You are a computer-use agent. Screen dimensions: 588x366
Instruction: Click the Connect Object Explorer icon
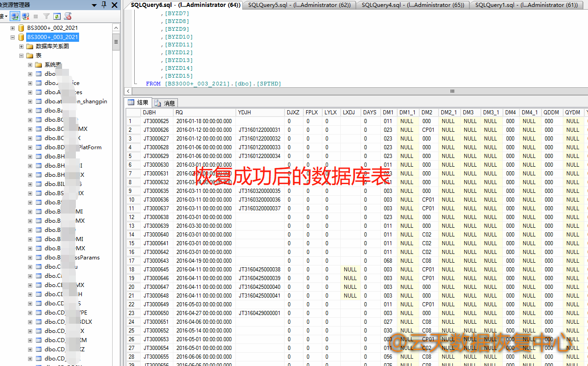coord(15,17)
